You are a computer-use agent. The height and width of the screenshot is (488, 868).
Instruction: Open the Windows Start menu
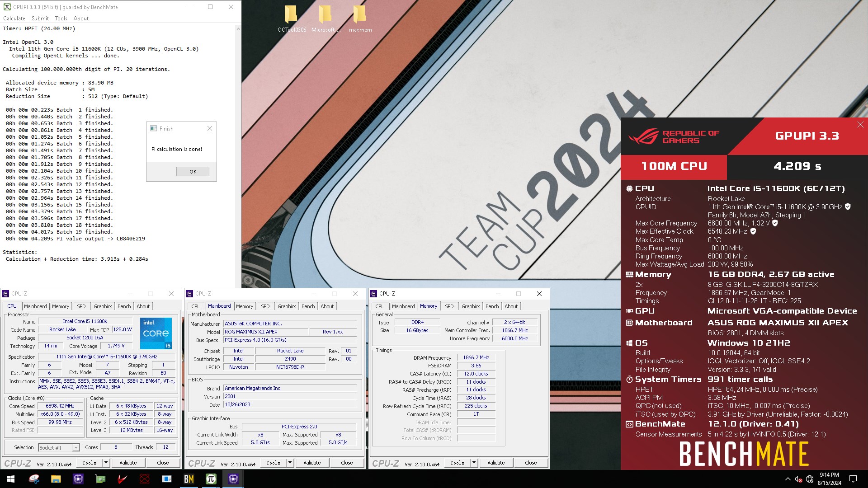11,479
